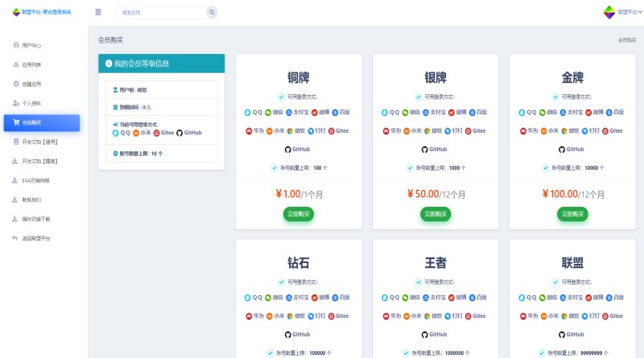Click the 账号数量上限: 10 个 row
644x358 pixels.
(x=162, y=154)
